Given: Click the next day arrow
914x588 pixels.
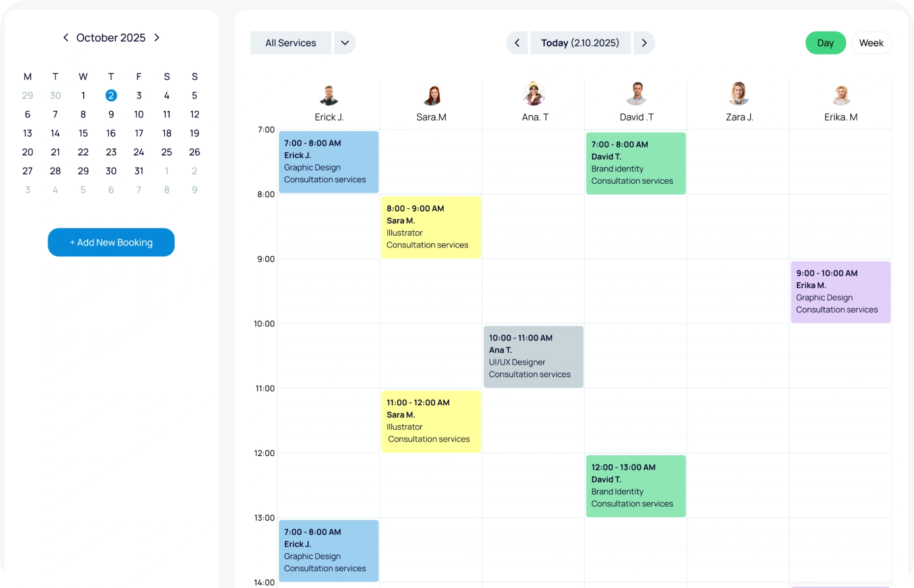Looking at the screenshot, I should [x=644, y=43].
